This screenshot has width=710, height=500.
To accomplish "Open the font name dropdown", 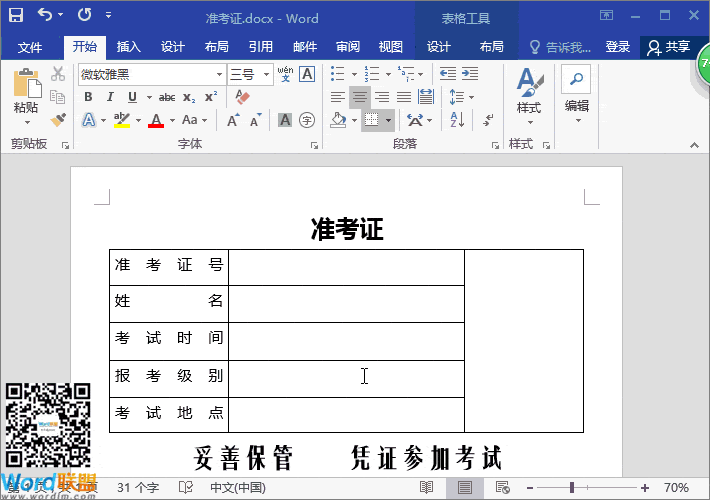I will point(219,75).
